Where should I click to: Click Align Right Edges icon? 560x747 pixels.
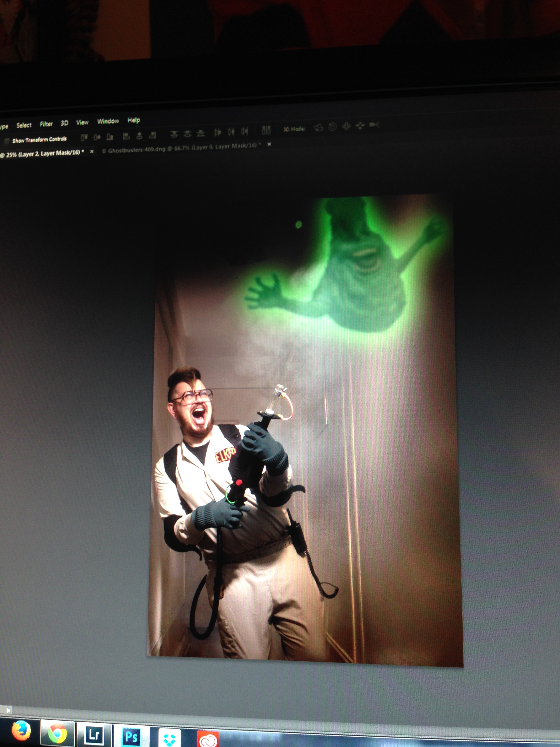(153, 135)
